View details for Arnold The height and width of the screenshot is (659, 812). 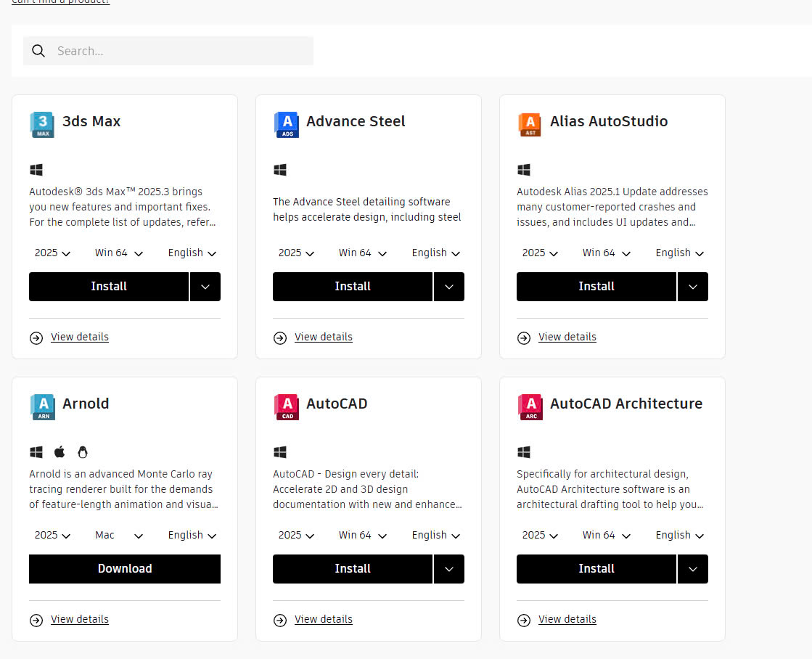(x=80, y=620)
